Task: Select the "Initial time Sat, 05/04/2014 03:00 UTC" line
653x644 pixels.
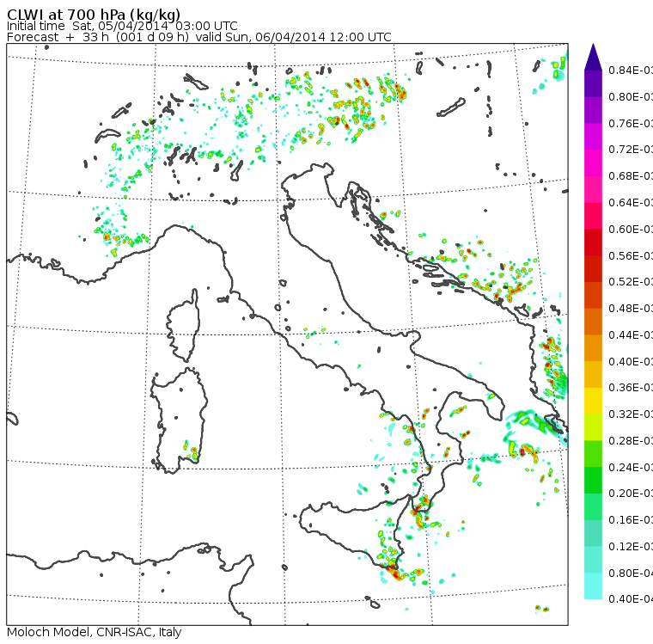Action: click(x=122, y=26)
